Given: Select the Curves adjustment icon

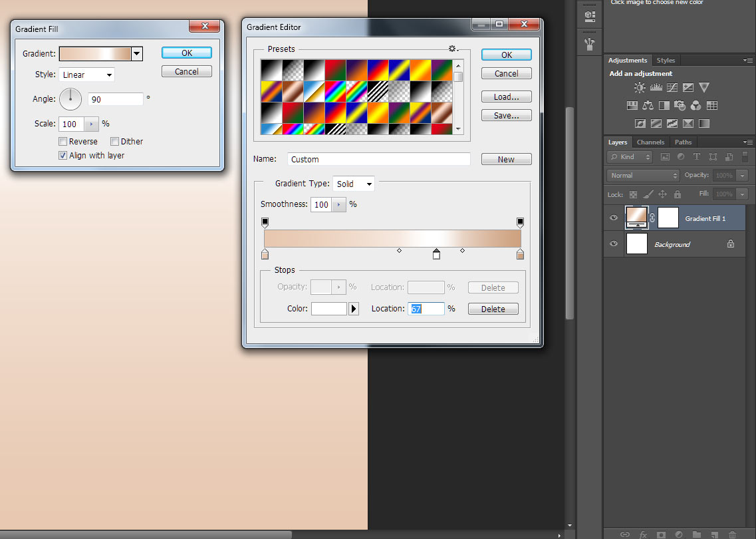Looking at the screenshot, I should click(672, 87).
